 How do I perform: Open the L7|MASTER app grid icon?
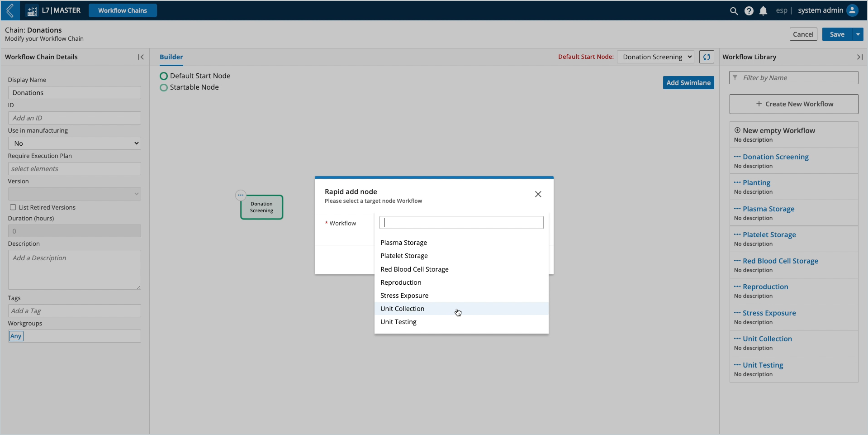pos(32,10)
